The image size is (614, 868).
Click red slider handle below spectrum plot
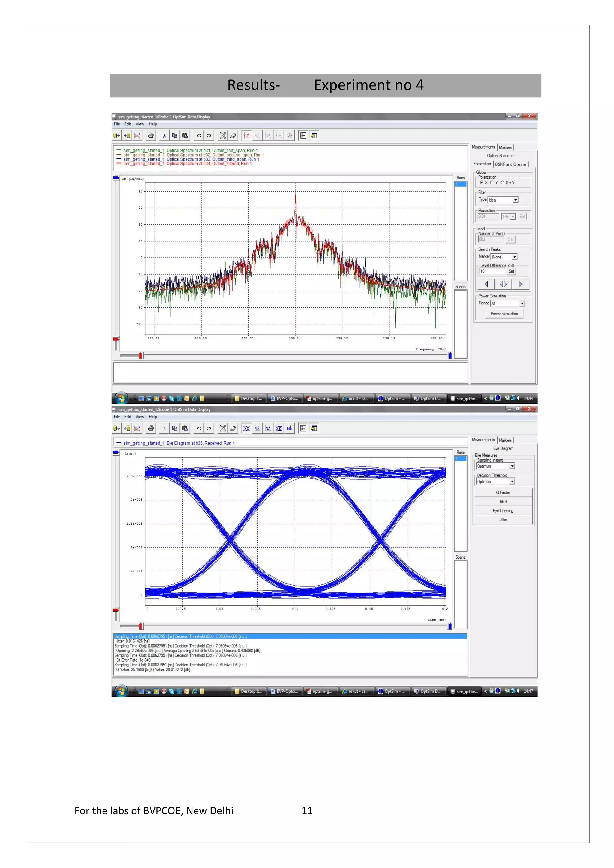click(141, 355)
